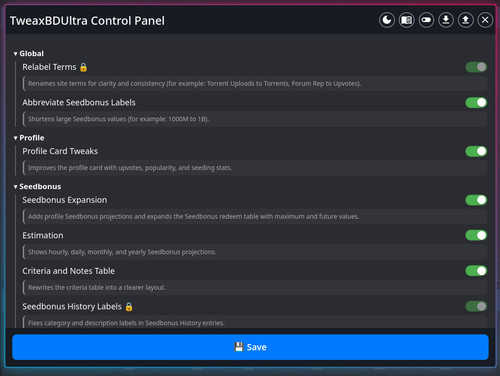Switch theme with the moon icon
This screenshot has width=500, height=376.
387,20
